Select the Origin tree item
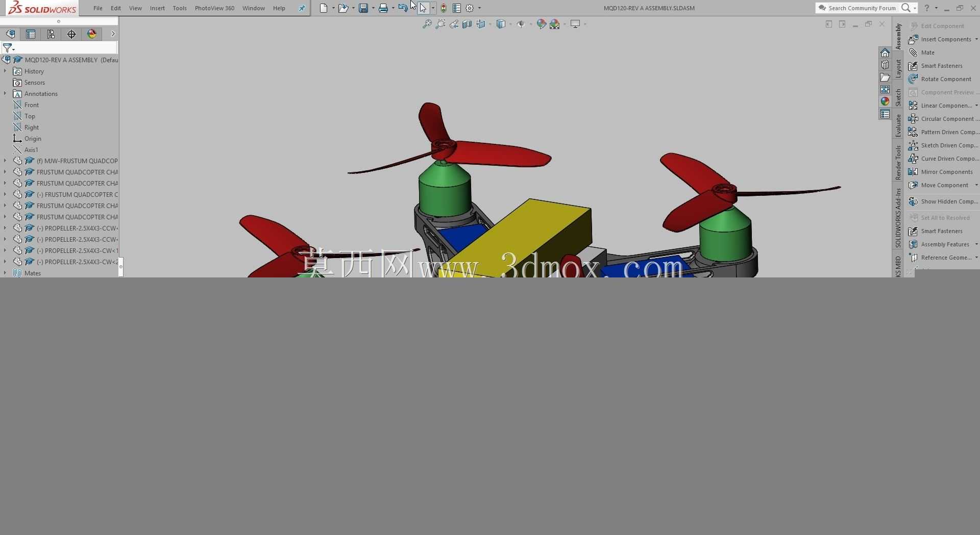 tap(33, 139)
